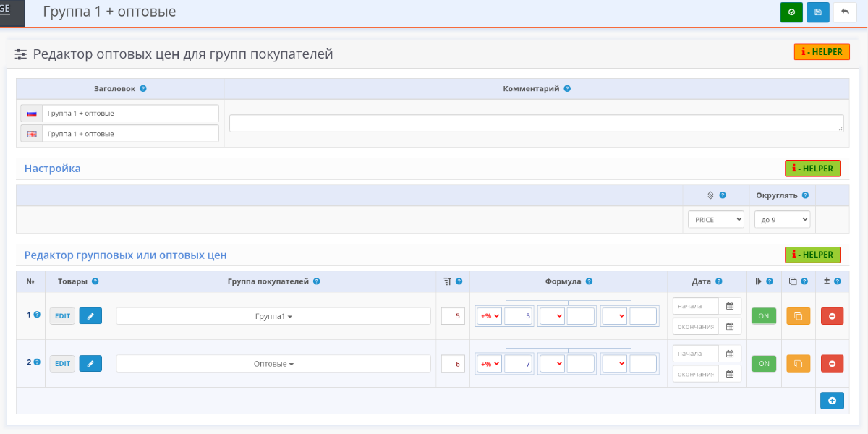Toggle the ON switch for row 2

coord(763,364)
